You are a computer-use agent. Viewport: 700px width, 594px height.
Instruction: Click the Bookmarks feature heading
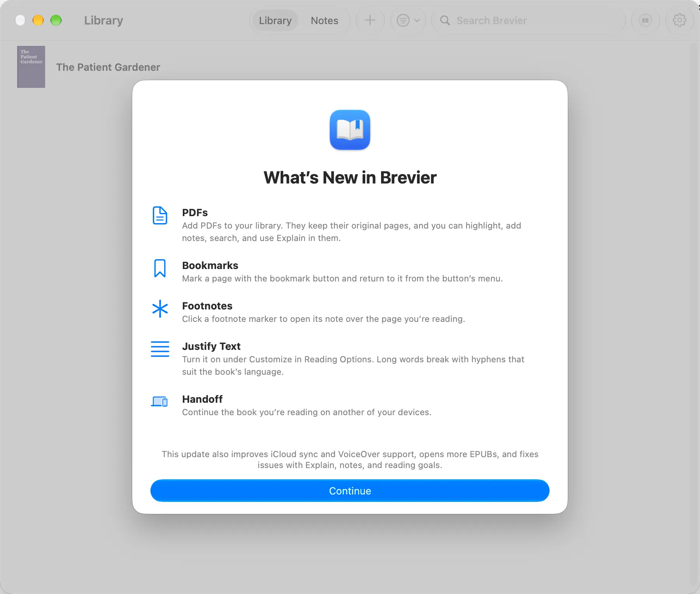[x=210, y=266]
